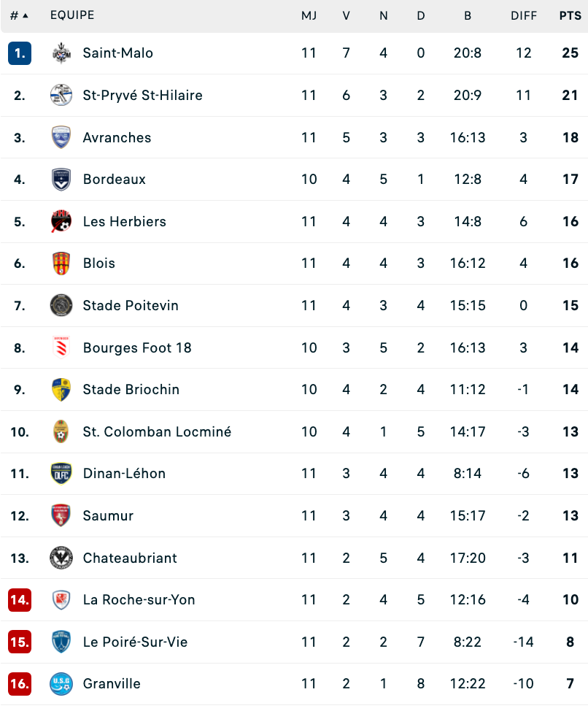Click the Saint-Malo club crest
Image resolution: width=588 pixels, height=711 pixels.
click(61, 53)
